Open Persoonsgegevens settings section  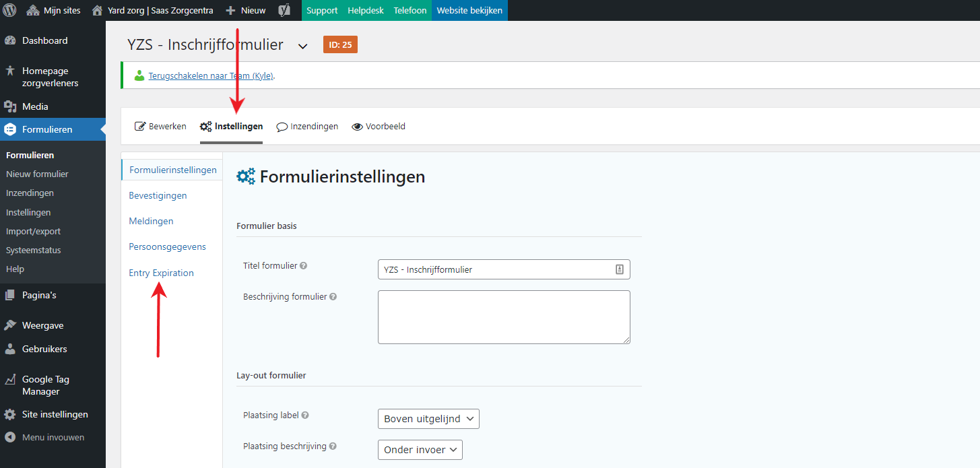(167, 246)
